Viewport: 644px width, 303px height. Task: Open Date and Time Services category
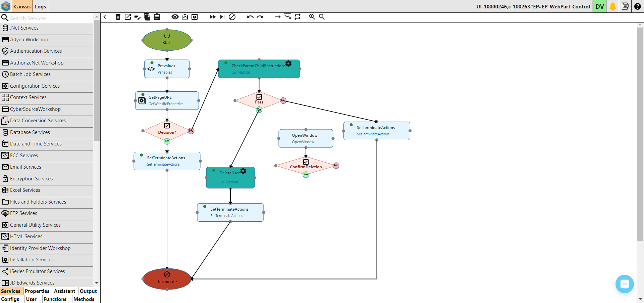point(47,144)
